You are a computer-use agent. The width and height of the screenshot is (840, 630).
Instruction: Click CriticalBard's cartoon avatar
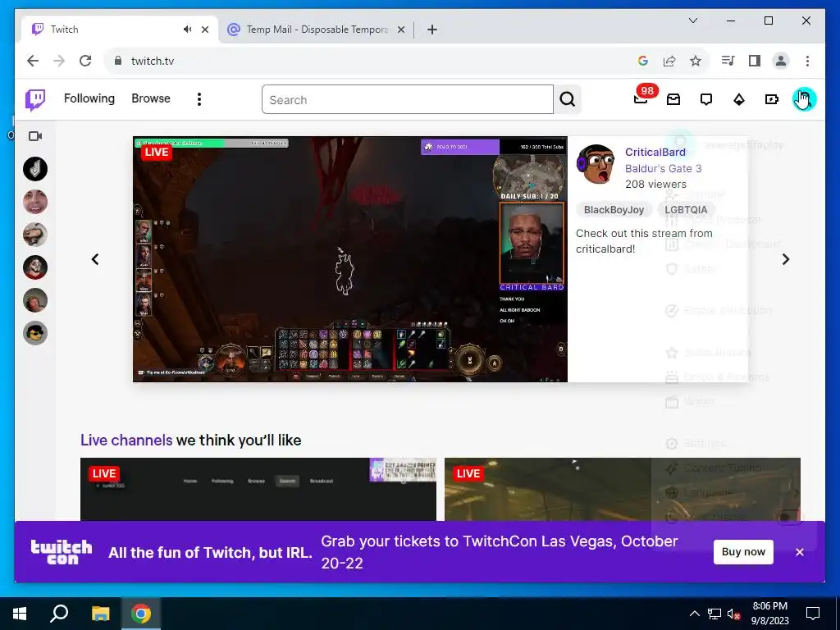pyautogui.click(x=596, y=164)
